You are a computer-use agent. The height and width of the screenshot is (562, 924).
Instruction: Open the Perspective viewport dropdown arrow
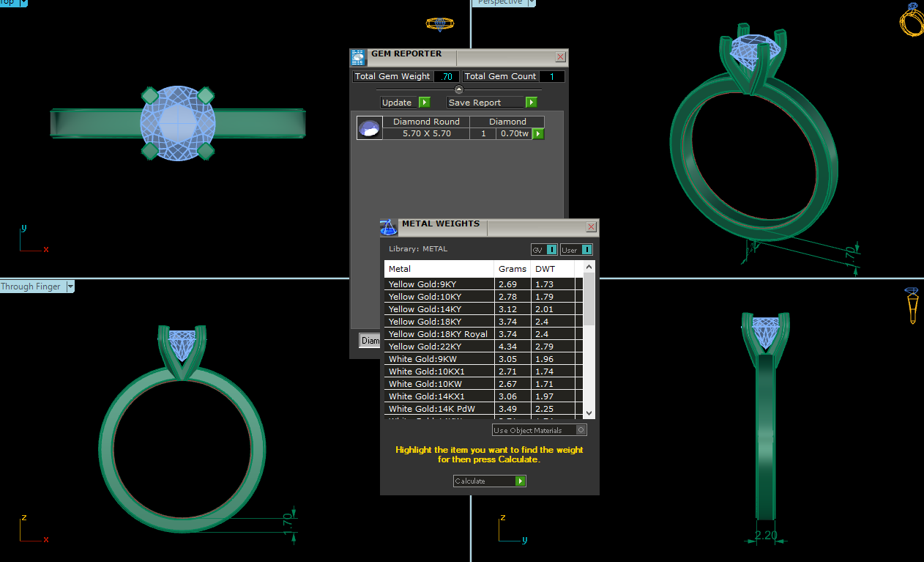click(x=532, y=2)
